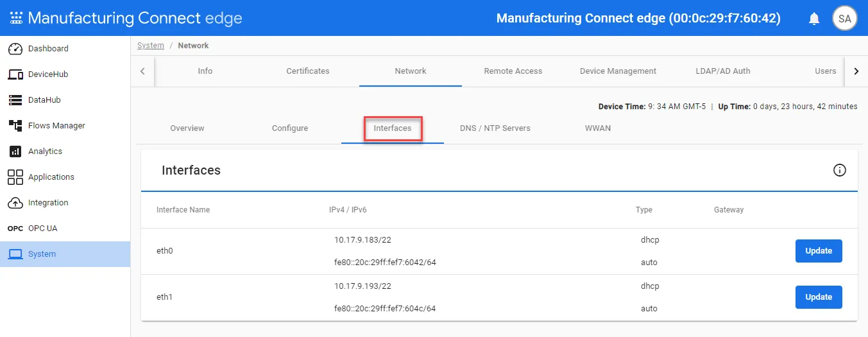
Task: Click IPv6 address fe80::20c:29ff:fef7:604c/64
Action: 385,309
